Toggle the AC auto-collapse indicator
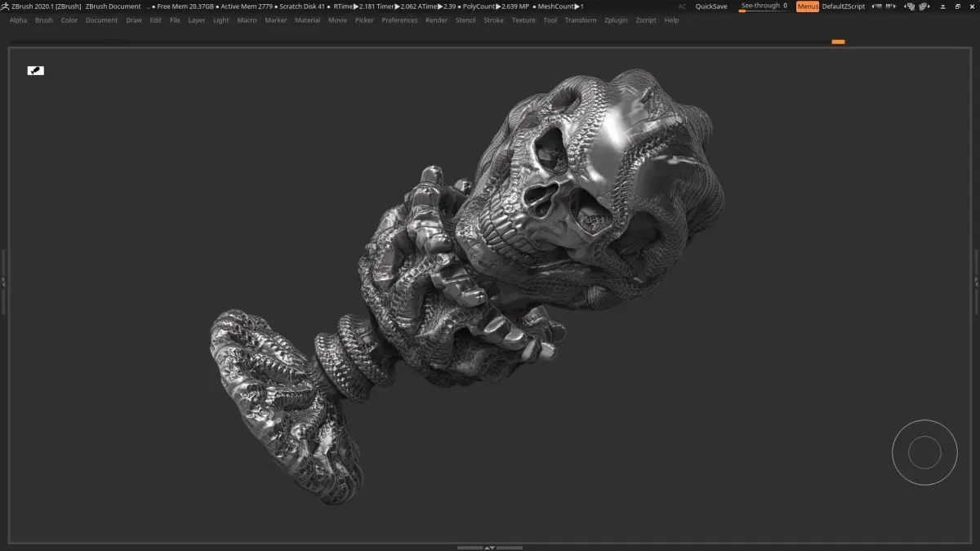Image resolution: width=980 pixels, height=551 pixels. (x=682, y=7)
